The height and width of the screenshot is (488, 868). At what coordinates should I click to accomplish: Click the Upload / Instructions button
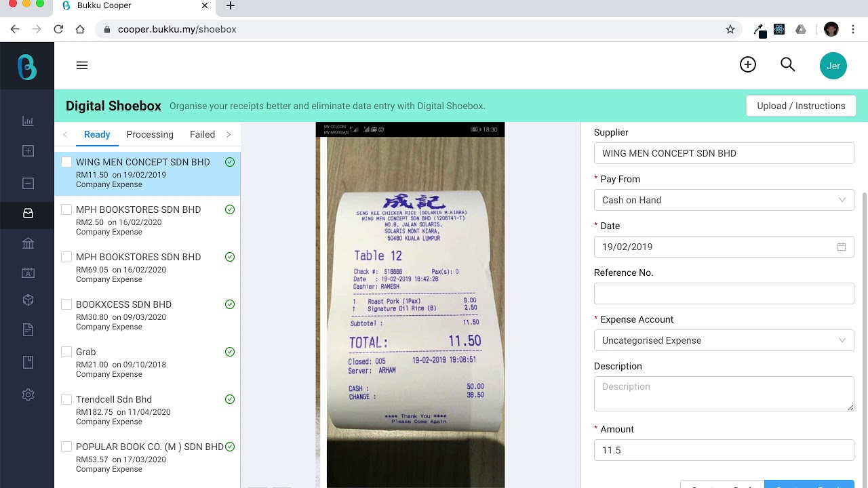click(801, 106)
